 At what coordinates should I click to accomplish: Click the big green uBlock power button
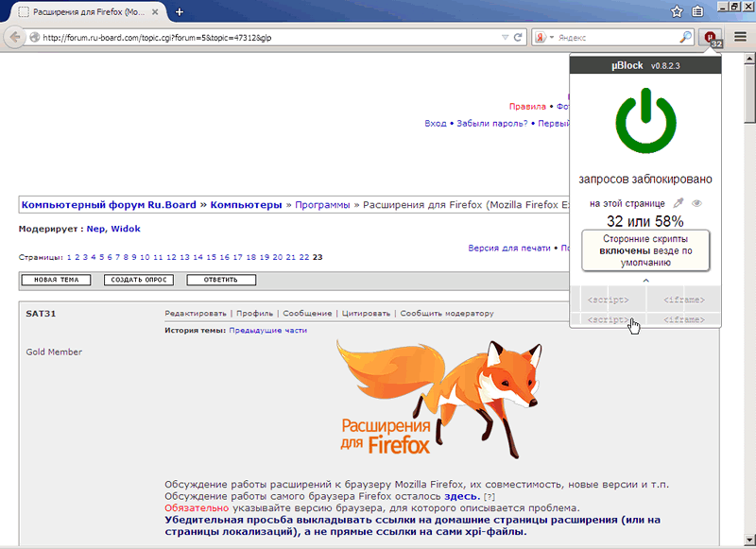pyautogui.click(x=645, y=121)
